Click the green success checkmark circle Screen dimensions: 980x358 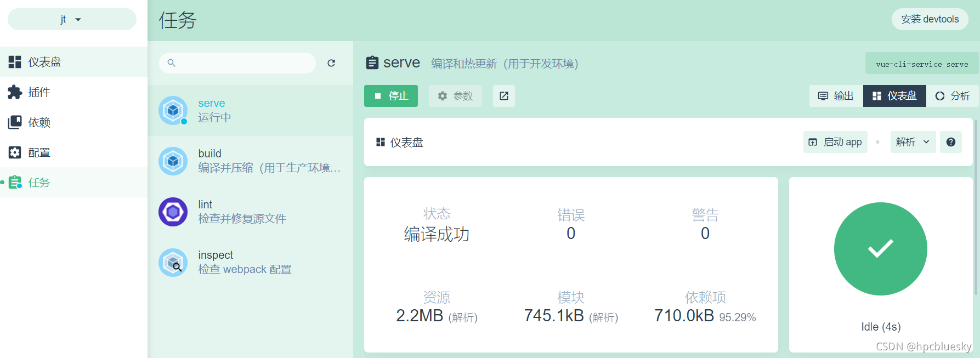click(881, 249)
